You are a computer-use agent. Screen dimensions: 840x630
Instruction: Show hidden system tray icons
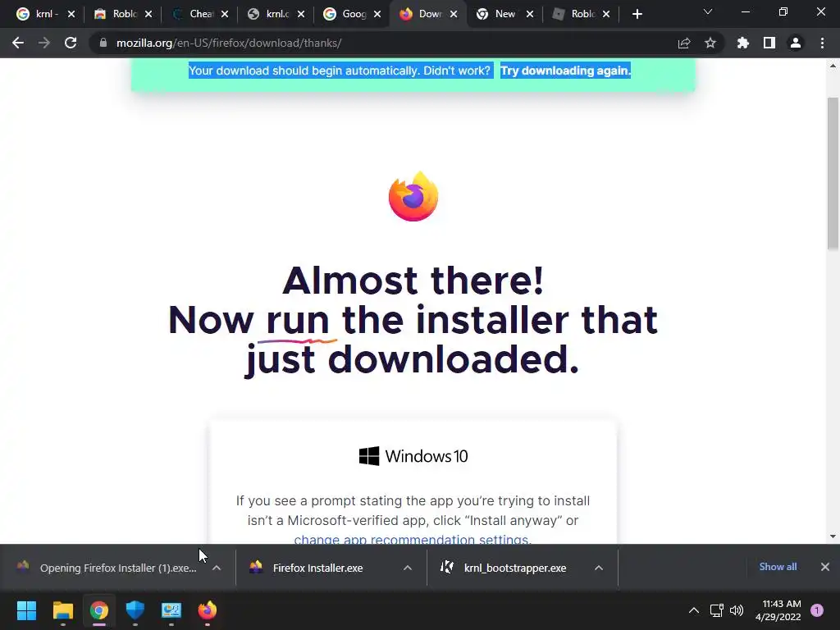point(694,610)
